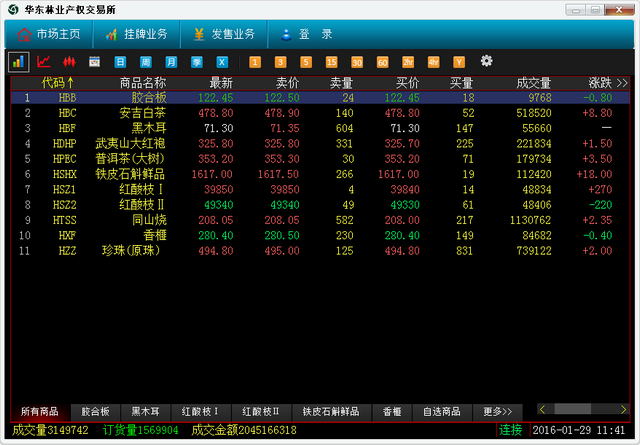Open settings via the gear icon

(x=486, y=61)
